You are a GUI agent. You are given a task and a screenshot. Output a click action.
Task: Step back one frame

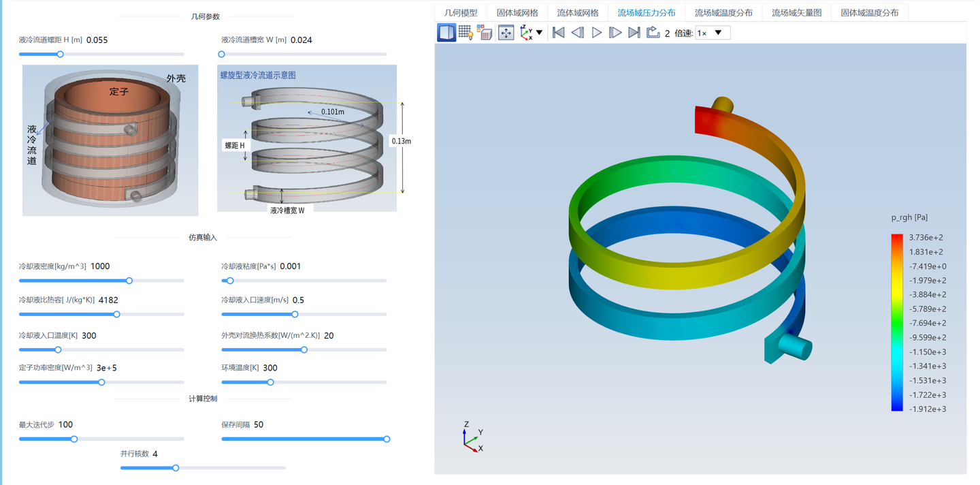point(578,33)
